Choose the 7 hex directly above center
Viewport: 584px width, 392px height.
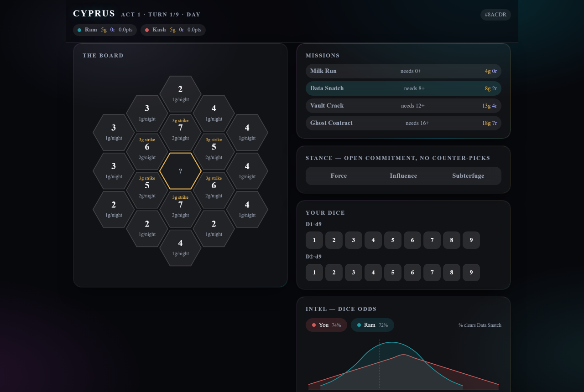tap(180, 133)
